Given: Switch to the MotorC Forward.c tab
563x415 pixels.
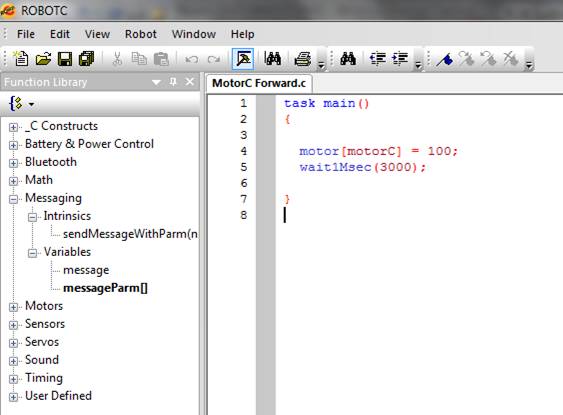Looking at the screenshot, I should (259, 83).
